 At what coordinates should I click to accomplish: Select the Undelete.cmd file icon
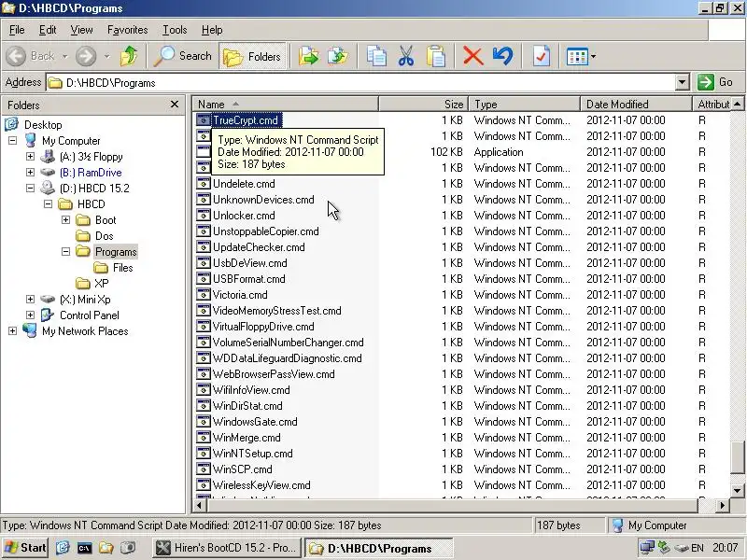(x=204, y=183)
